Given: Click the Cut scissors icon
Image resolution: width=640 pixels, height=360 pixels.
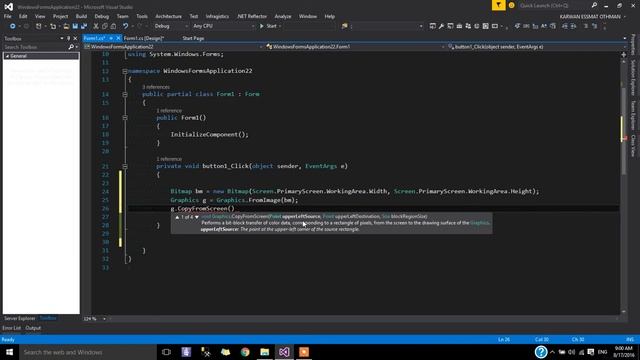Looking at the screenshot, I should tap(96, 26).
